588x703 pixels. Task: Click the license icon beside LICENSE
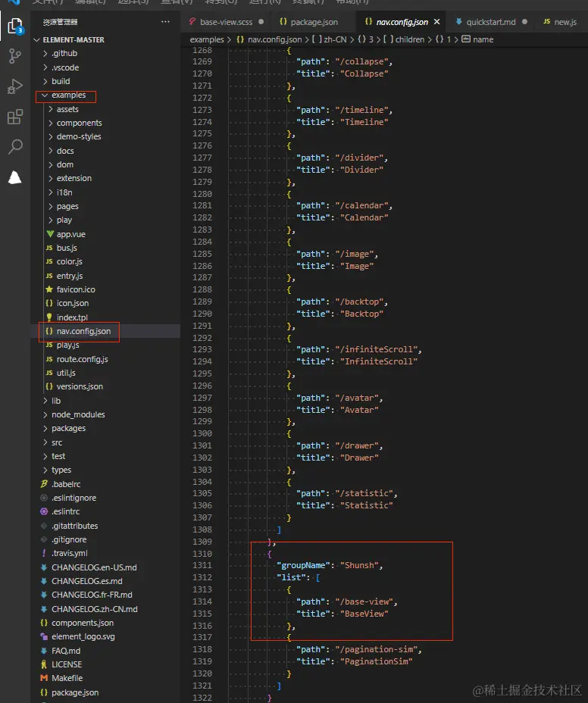[x=44, y=664]
